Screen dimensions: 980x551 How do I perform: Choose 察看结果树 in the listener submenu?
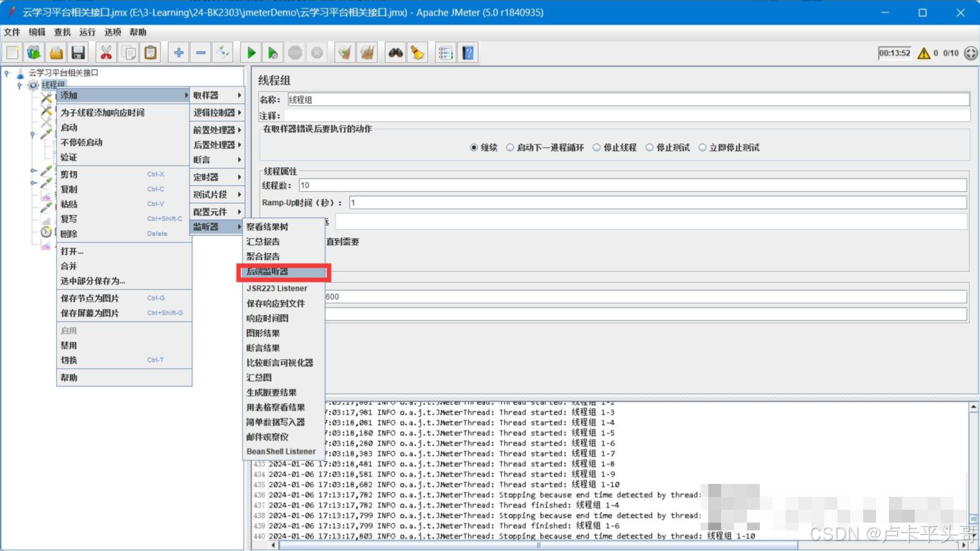(x=284, y=227)
